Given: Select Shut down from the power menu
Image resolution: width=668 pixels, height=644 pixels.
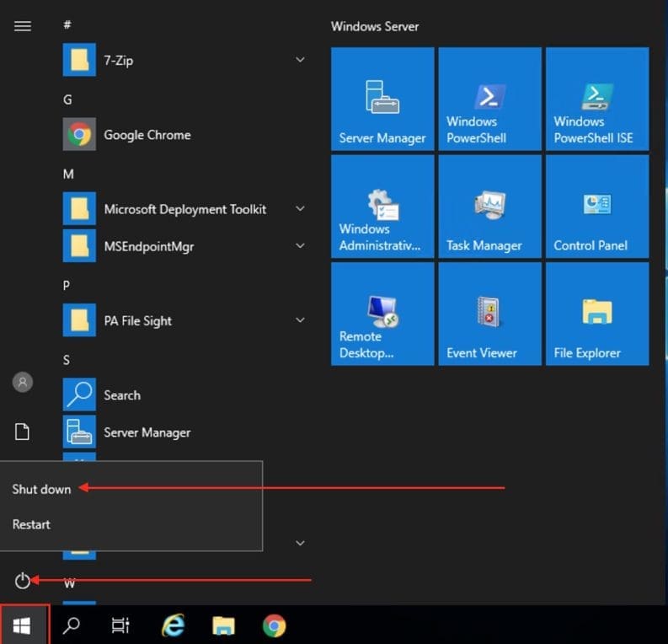Looking at the screenshot, I should click(x=42, y=489).
